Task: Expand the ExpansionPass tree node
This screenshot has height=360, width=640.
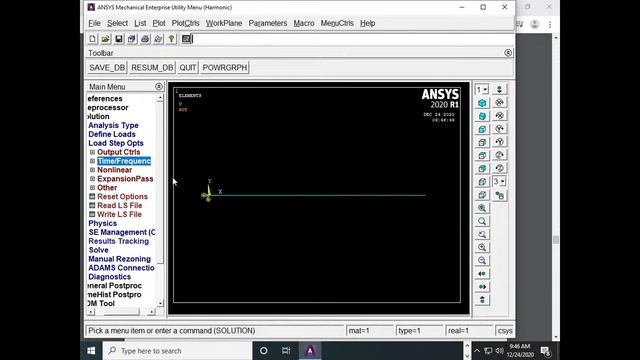Action: (92, 179)
